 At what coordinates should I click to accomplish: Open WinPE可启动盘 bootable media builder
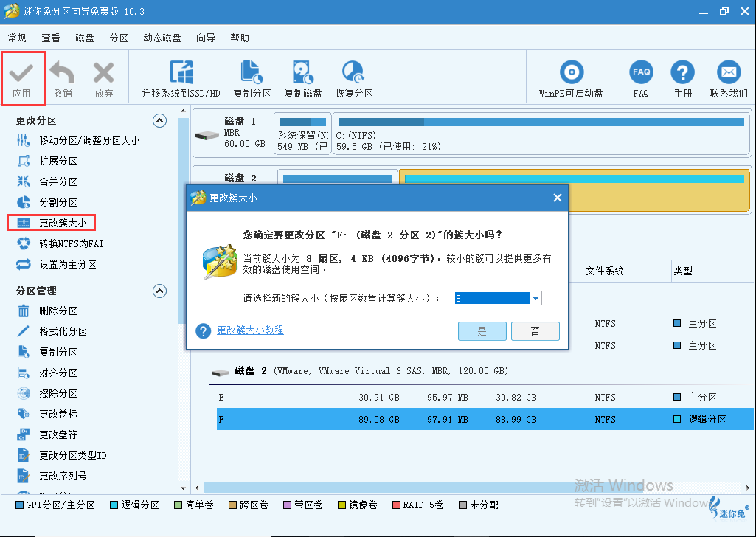pyautogui.click(x=572, y=79)
